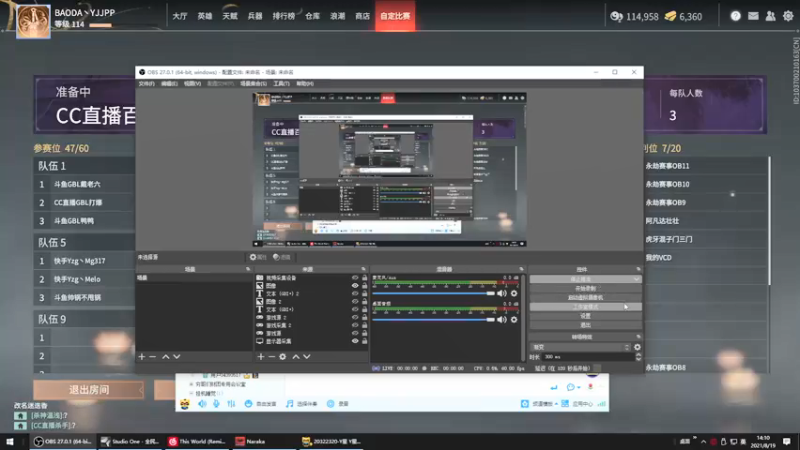The image size is (800, 450).
Task: Toggle visibility of 图像 2 source
Action: (355, 302)
